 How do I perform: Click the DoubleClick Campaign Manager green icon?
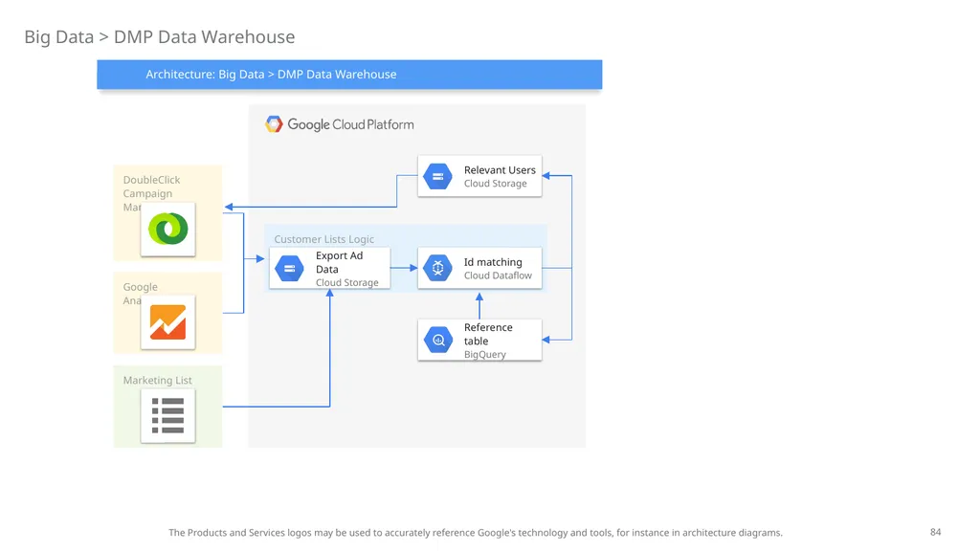point(168,229)
